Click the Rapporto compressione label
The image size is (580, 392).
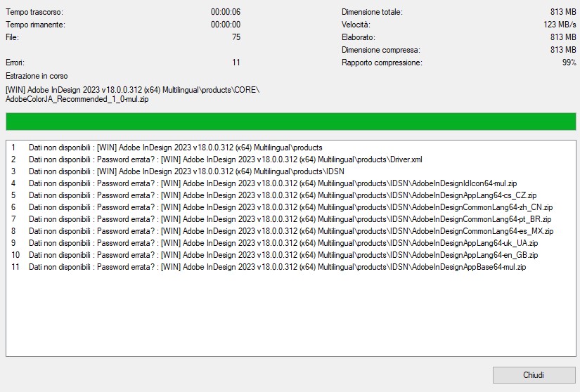pyautogui.click(x=382, y=63)
